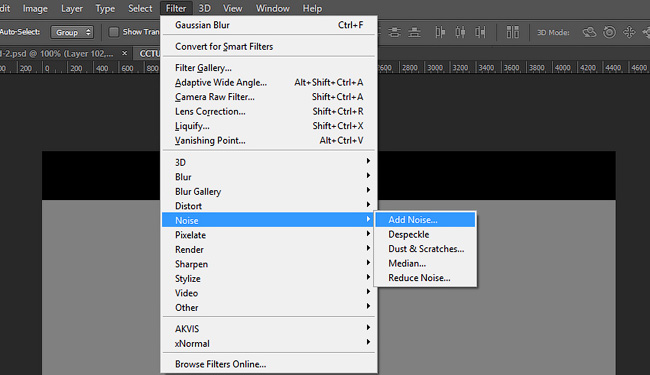Choose Reduce Noise filter
The image size is (650, 375).
[x=425, y=278]
